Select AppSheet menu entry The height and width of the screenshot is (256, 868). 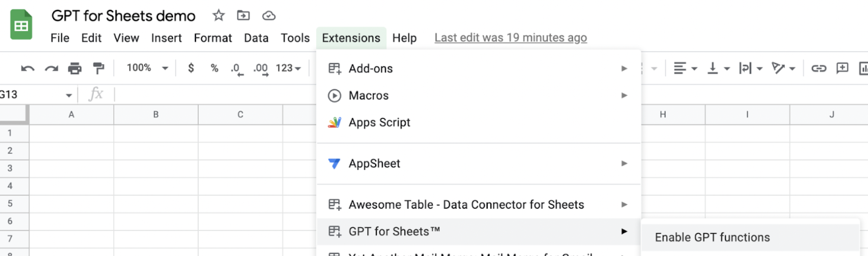(x=479, y=163)
